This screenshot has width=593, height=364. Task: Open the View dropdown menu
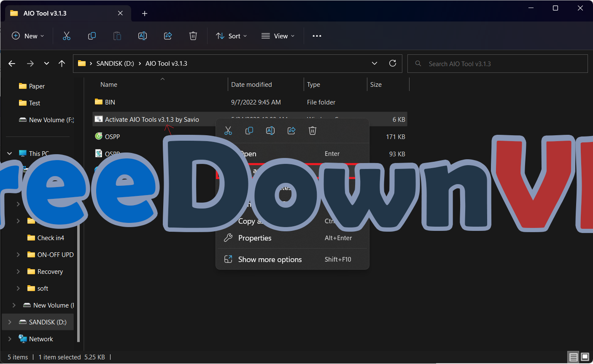point(278,36)
